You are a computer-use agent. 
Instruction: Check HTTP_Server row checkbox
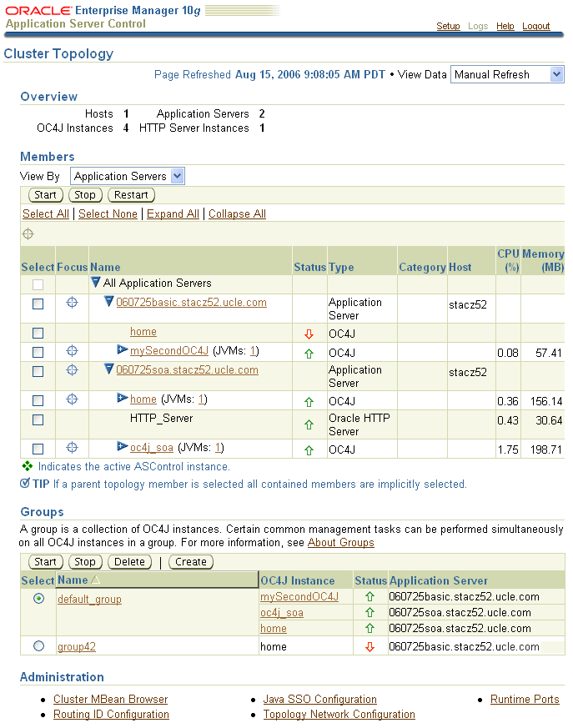point(38,419)
